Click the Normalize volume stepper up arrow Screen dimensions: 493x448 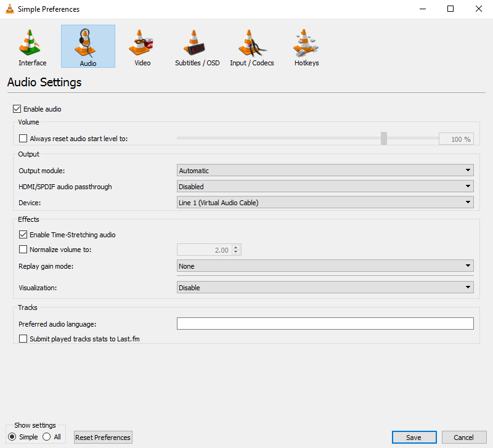coord(235,246)
